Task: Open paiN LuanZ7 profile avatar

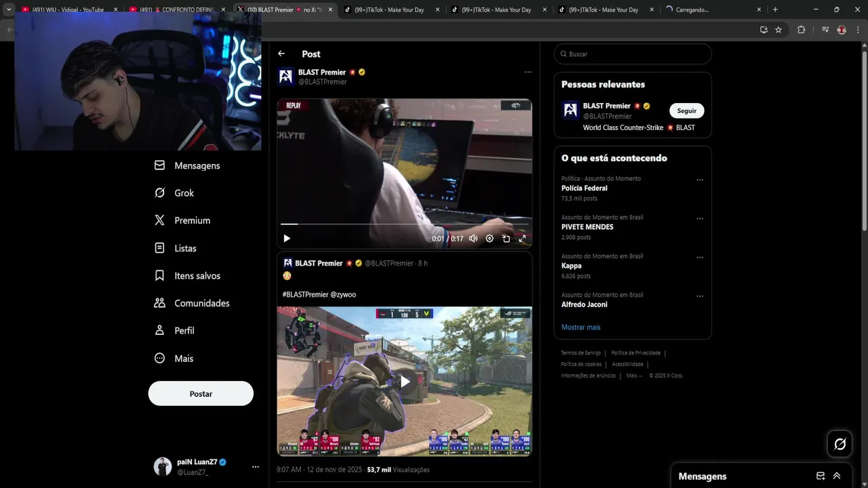Action: pyautogui.click(x=163, y=466)
